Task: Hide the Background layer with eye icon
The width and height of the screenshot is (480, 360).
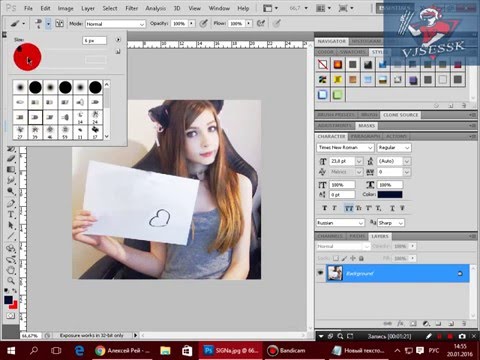Action: 320,273
